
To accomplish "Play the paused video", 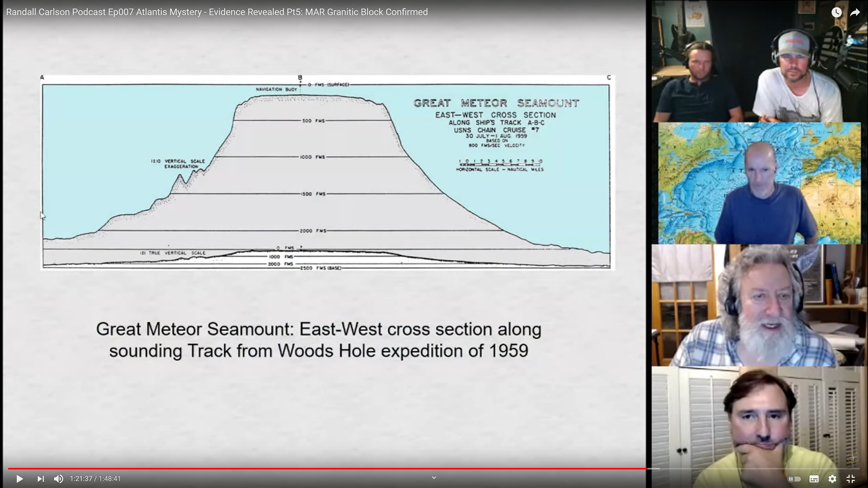I will point(20,478).
